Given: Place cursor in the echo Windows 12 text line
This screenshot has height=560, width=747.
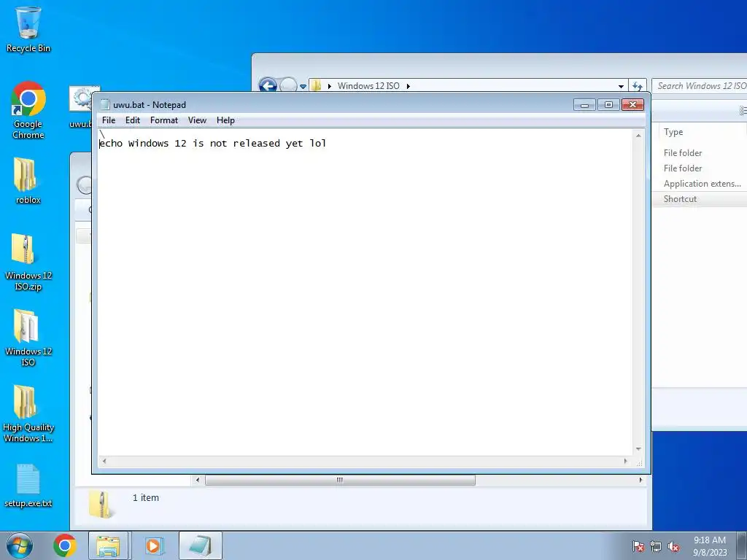Looking at the screenshot, I should (x=212, y=144).
